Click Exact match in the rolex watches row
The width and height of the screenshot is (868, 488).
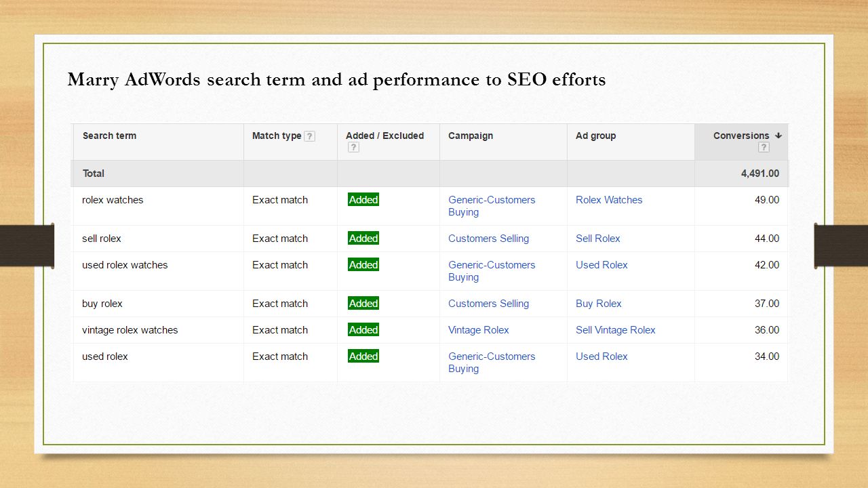(280, 200)
